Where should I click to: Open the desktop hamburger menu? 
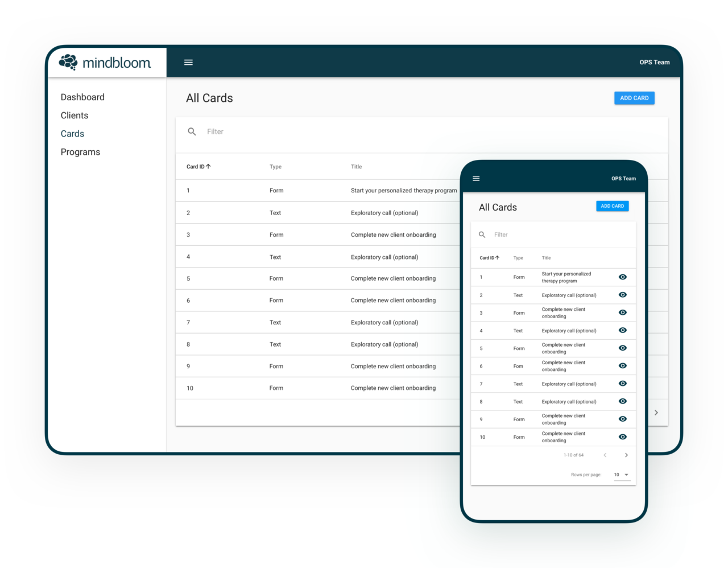pos(188,63)
